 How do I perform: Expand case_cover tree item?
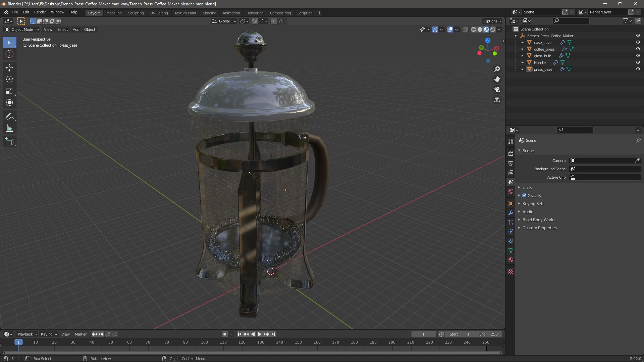[x=522, y=42]
